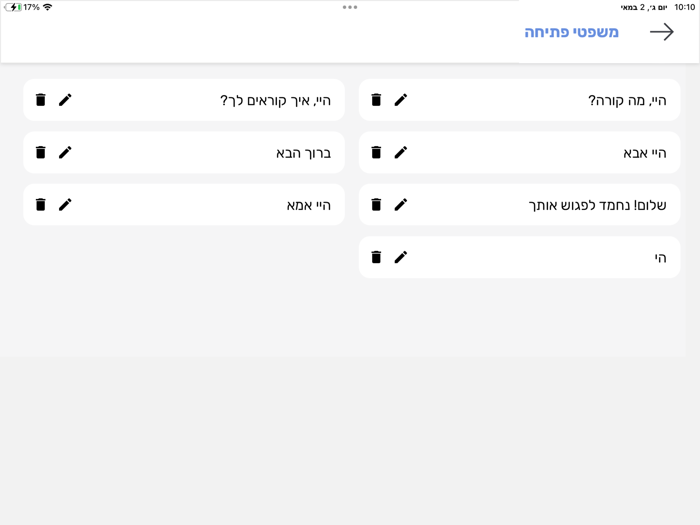Edit the 'היי אמא' sentence
The width and height of the screenshot is (700, 525).
65,204
